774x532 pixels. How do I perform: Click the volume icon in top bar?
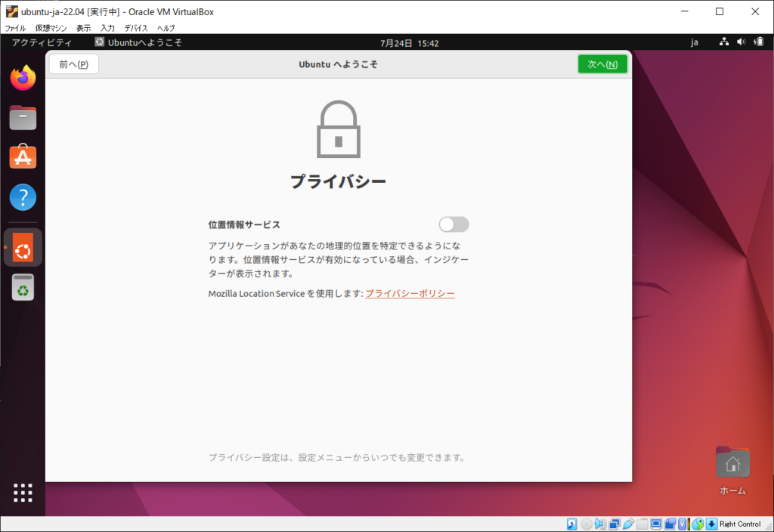pos(741,42)
